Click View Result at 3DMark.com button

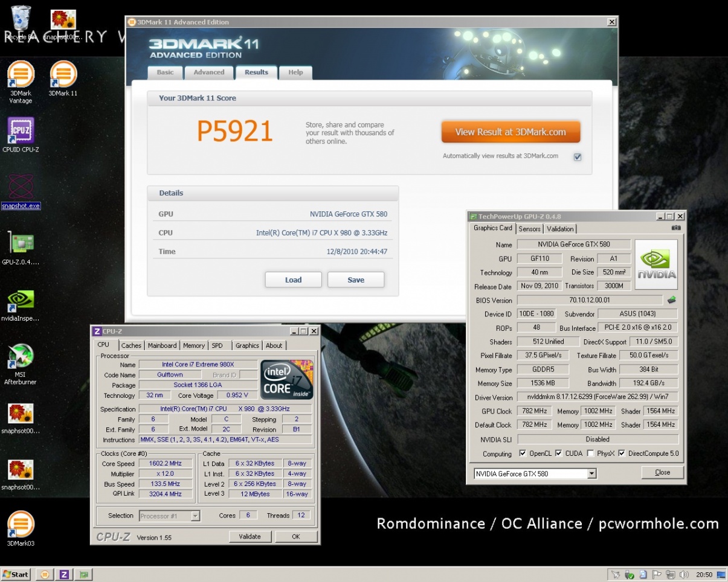coord(511,132)
